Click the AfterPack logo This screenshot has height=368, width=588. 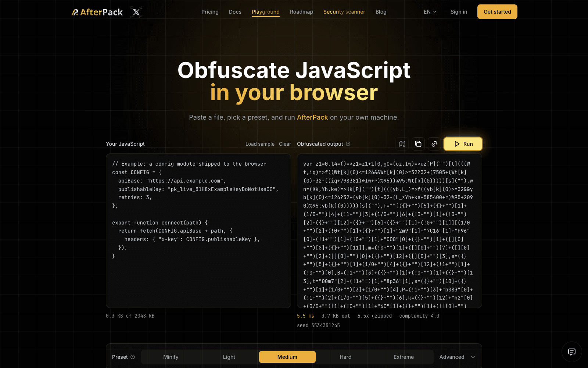[x=97, y=12]
